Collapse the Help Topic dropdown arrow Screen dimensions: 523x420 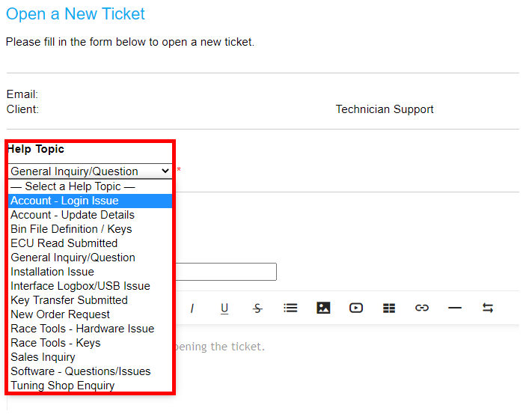(165, 171)
